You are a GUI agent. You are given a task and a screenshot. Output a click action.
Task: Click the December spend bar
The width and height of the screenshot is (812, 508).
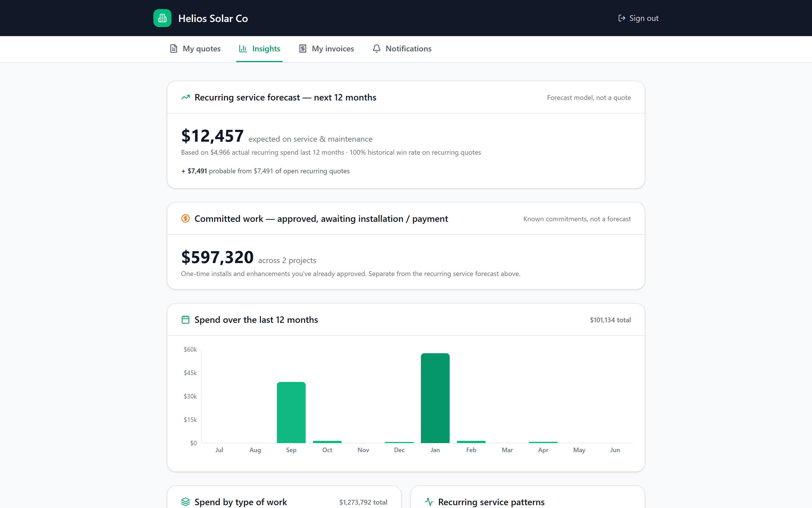pos(399,442)
